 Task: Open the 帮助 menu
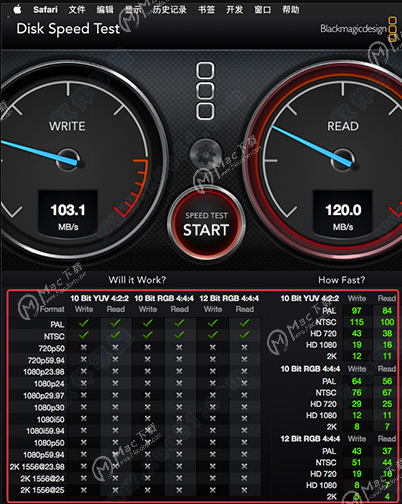(290, 10)
